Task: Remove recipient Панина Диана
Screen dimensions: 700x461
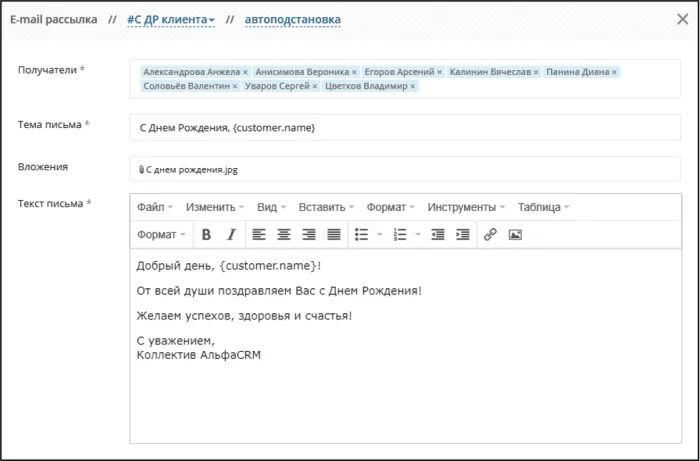Action: (614, 72)
